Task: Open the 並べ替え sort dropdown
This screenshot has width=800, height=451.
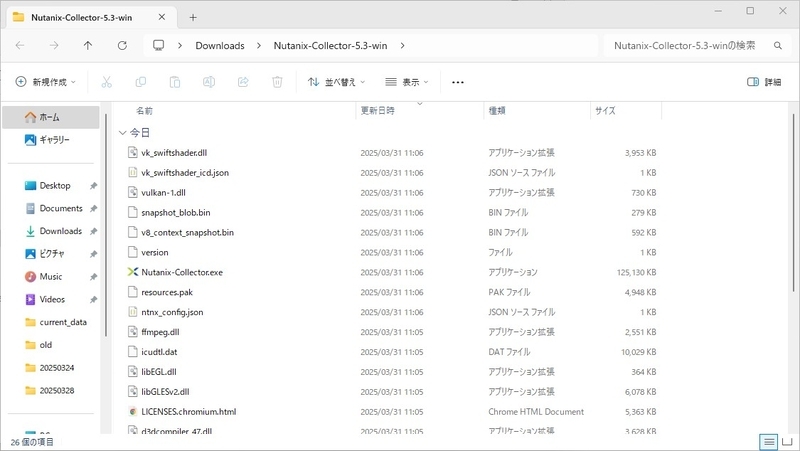Action: [x=337, y=82]
